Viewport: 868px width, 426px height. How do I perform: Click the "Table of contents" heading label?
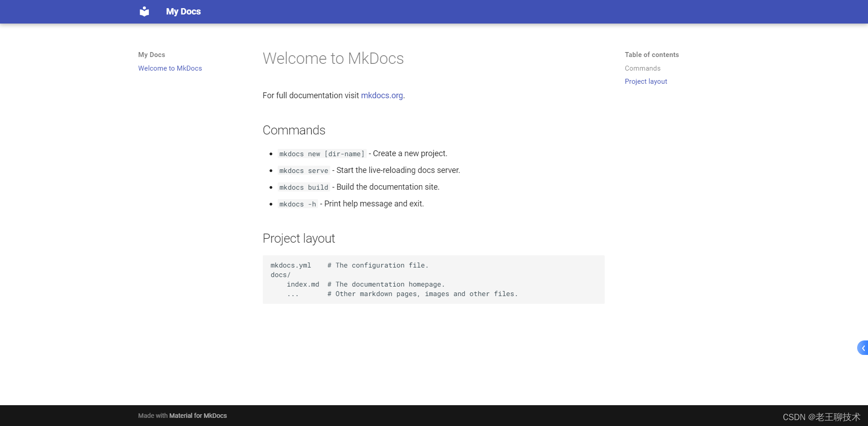651,55
